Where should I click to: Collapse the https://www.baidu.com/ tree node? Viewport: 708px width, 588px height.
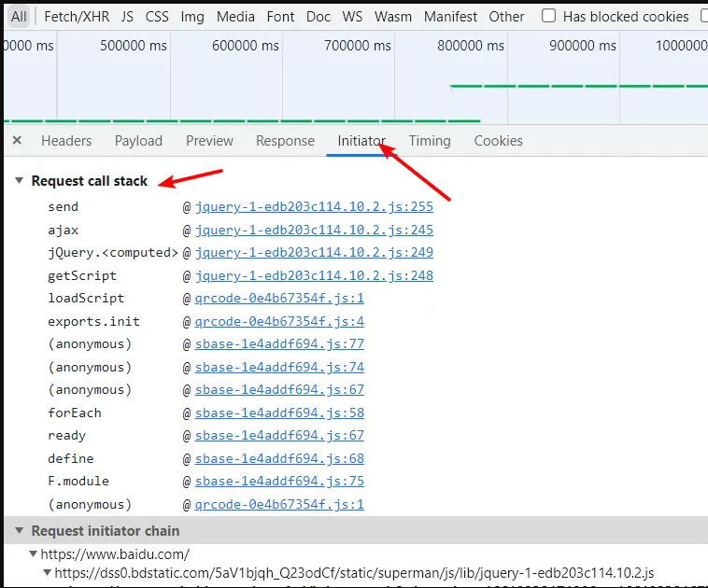[x=33, y=553]
